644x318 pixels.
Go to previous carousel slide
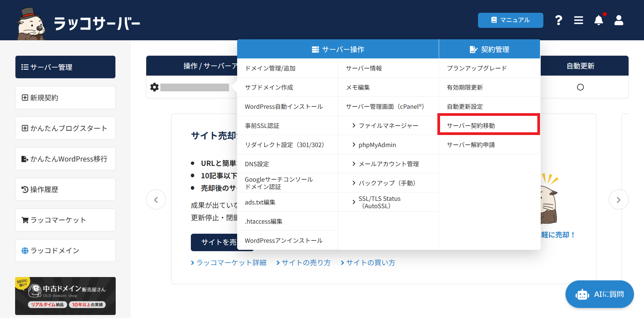(156, 200)
